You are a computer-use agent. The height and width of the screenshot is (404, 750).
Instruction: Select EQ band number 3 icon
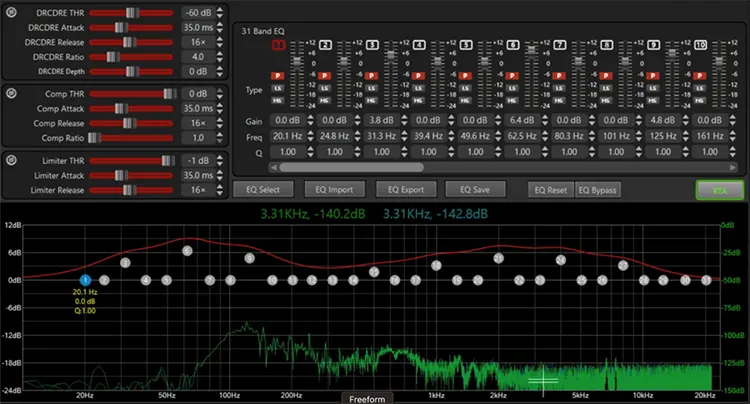point(372,45)
